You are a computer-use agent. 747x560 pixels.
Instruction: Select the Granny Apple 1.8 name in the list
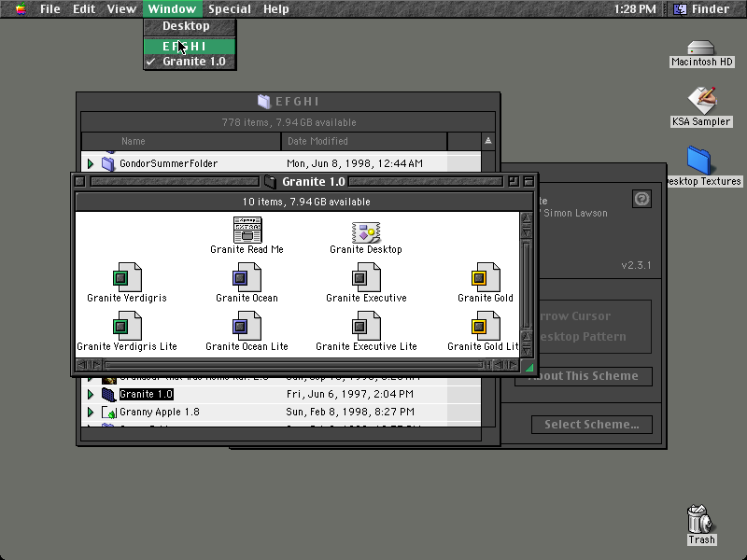160,413
